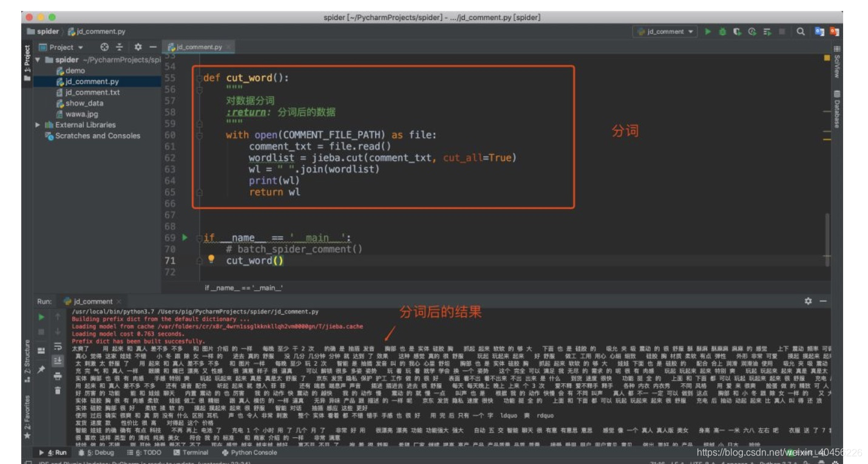Click the if __name__ == '__main__' breadcrumb
The width and height of the screenshot is (868, 464).
[x=243, y=288]
